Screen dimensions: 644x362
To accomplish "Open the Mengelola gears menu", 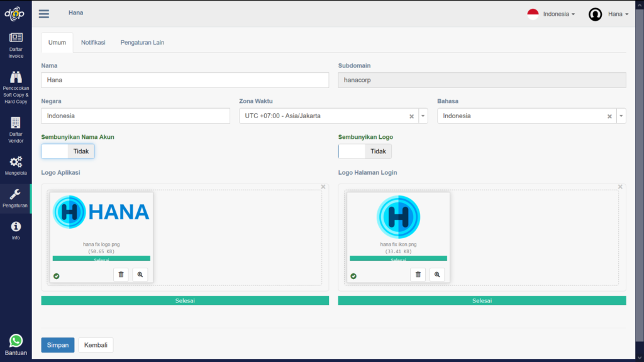I will pyautogui.click(x=16, y=166).
